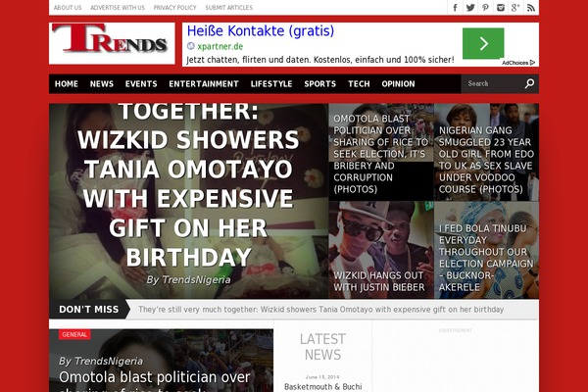Focus the Search input field
588x392 pixels.
coord(493,83)
